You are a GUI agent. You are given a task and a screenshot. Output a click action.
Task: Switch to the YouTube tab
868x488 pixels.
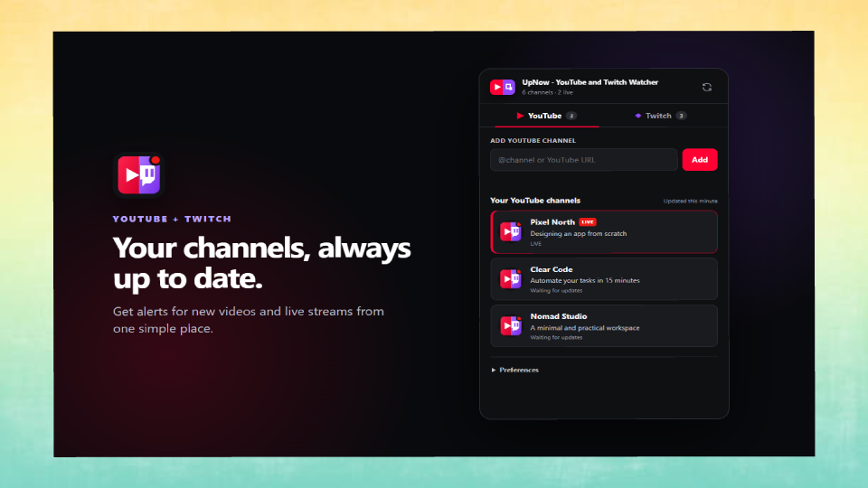pyautogui.click(x=546, y=116)
